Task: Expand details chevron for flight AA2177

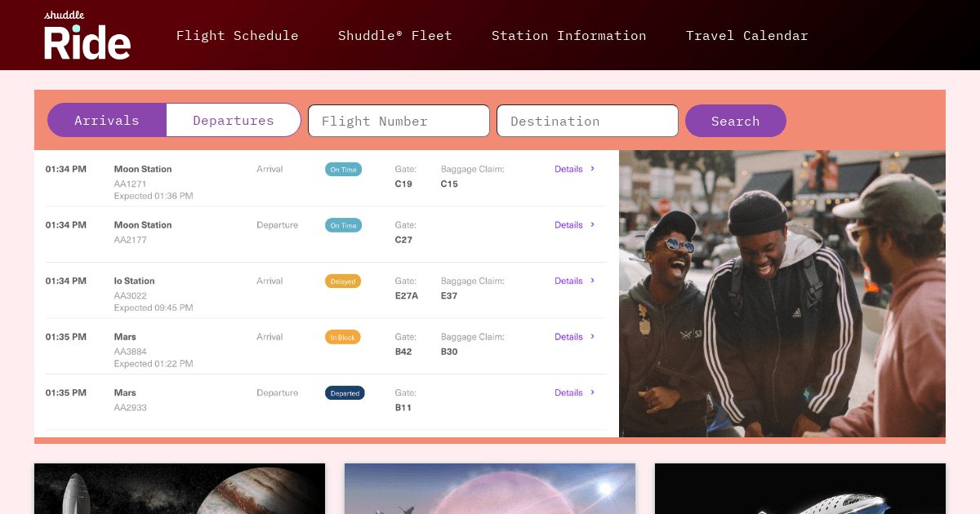Action: pyautogui.click(x=592, y=225)
